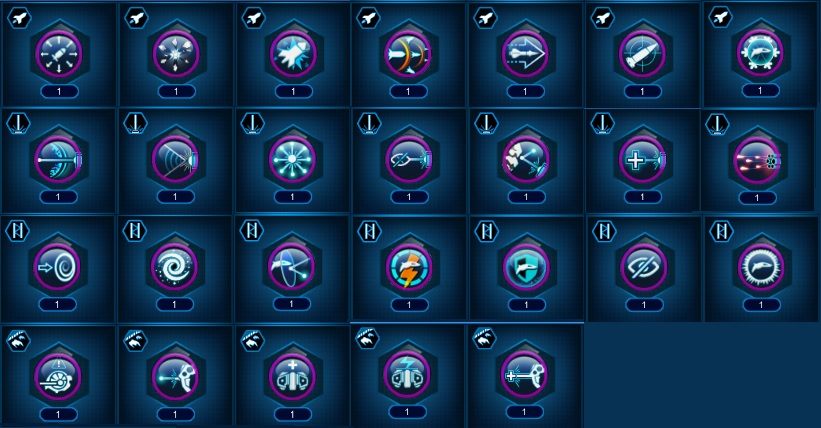Screen dimensions: 821x428
Task: Select the chain link laser icon
Action: pos(409,159)
